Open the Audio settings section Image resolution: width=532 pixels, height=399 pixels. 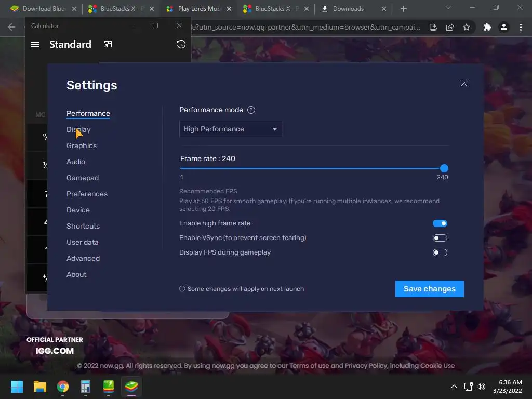click(76, 162)
